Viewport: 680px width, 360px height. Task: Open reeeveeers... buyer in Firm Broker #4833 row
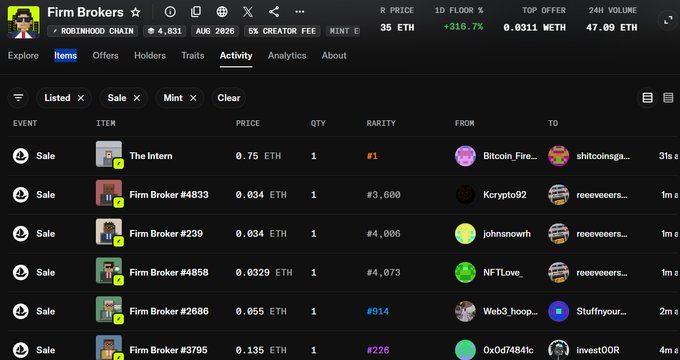tap(602, 195)
